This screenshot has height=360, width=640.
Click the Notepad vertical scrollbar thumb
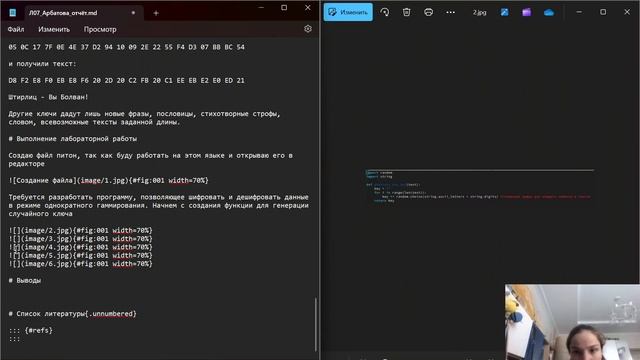(316, 324)
